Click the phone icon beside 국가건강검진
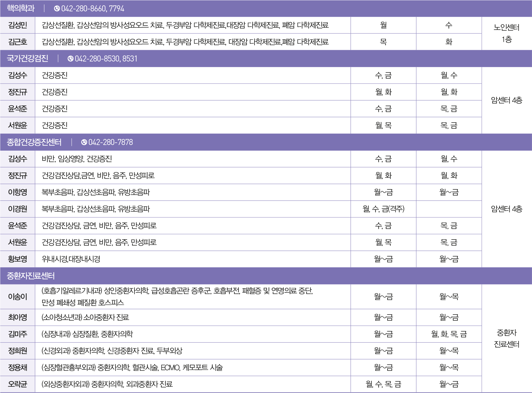Screen dimensions: 532x393 [x=70, y=59]
